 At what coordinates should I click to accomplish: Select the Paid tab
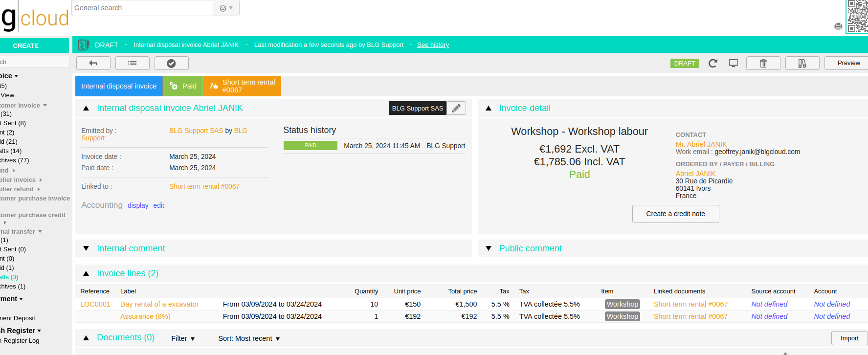[x=183, y=86]
